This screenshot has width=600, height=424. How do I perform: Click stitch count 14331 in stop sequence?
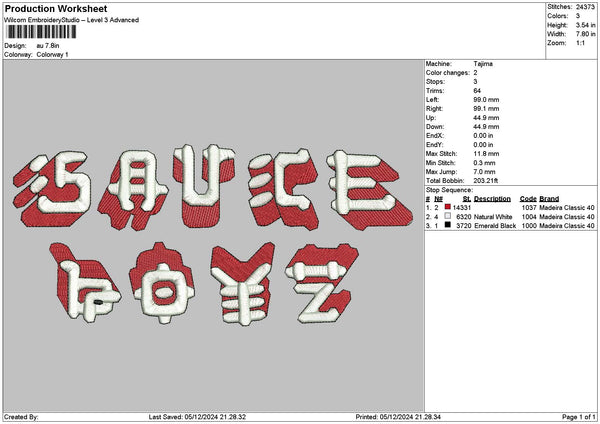point(462,207)
